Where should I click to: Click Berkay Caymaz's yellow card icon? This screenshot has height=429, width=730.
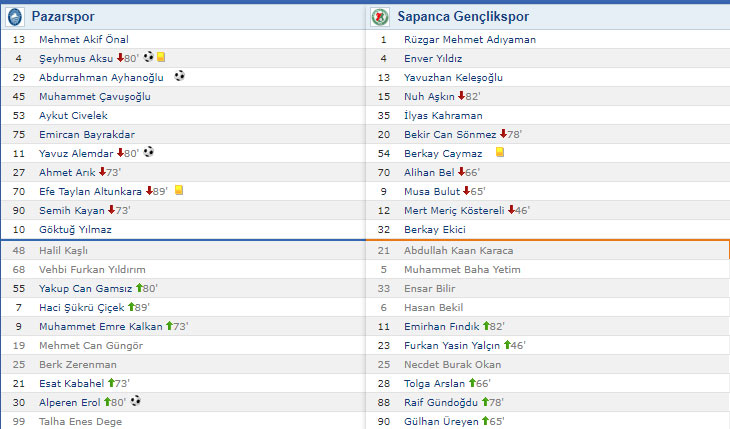coord(499,153)
